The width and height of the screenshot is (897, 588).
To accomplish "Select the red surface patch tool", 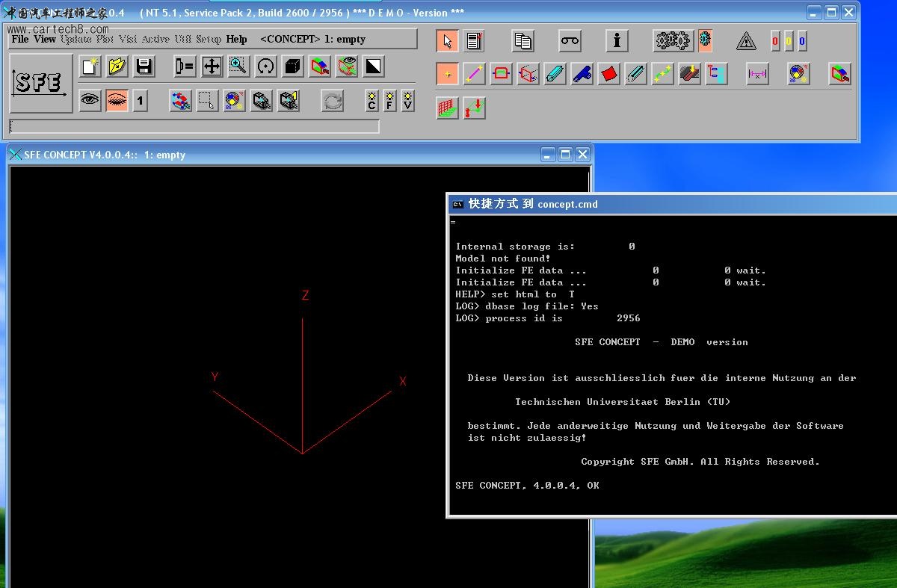I will (608, 73).
